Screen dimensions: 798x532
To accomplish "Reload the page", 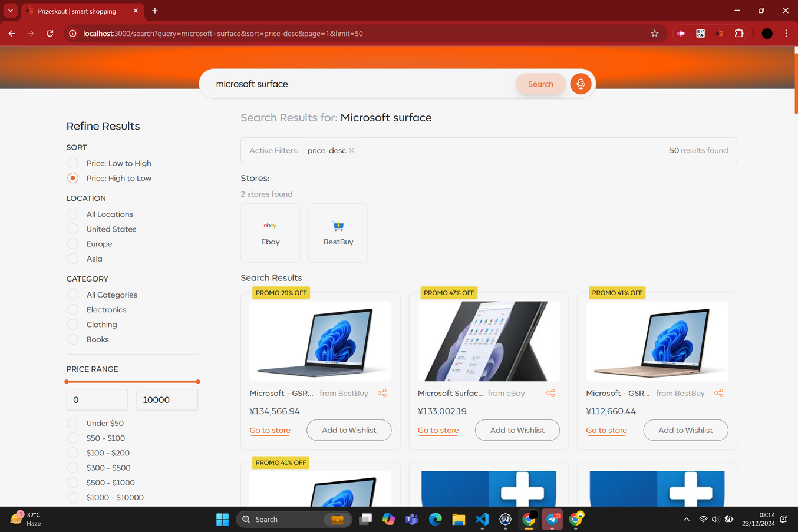I will coord(50,34).
